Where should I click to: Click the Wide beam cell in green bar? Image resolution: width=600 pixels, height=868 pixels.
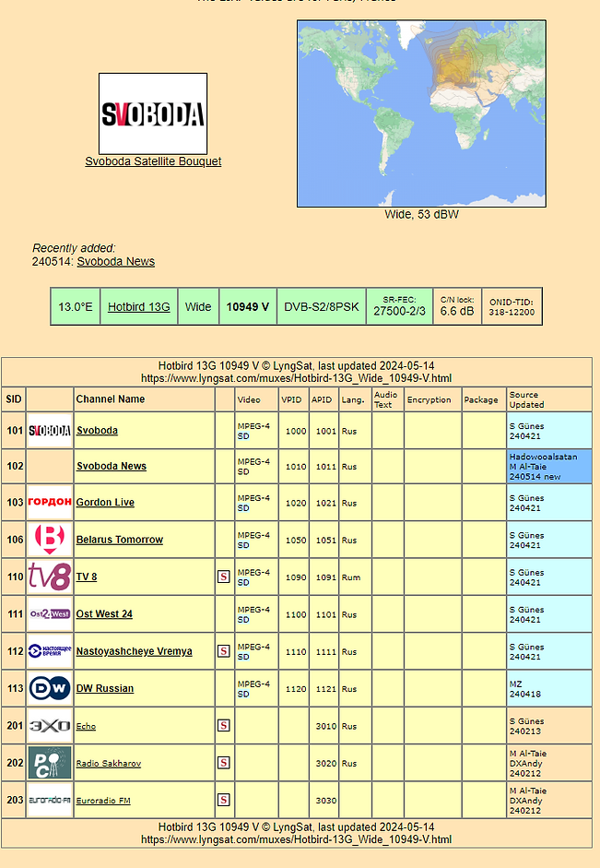pos(198,306)
